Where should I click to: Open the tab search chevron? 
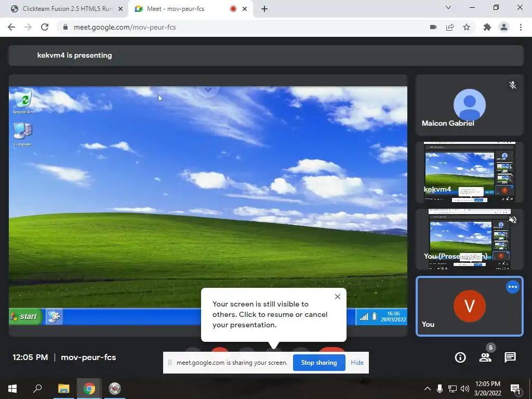[x=448, y=7]
